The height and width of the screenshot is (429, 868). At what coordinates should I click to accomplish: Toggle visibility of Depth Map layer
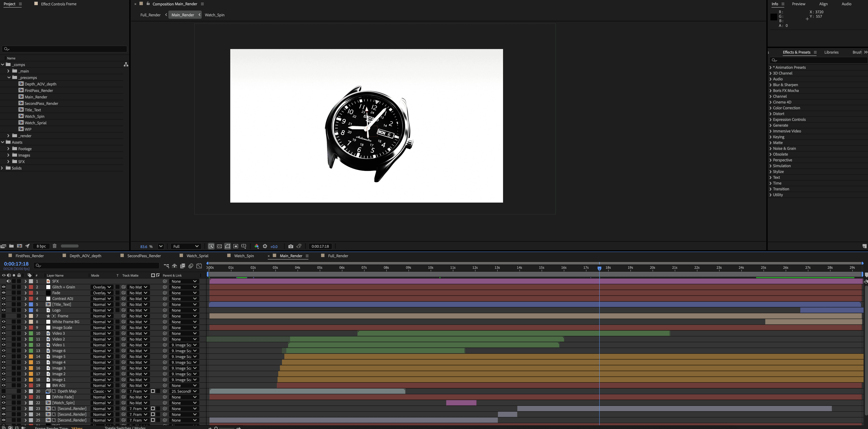pos(3,391)
